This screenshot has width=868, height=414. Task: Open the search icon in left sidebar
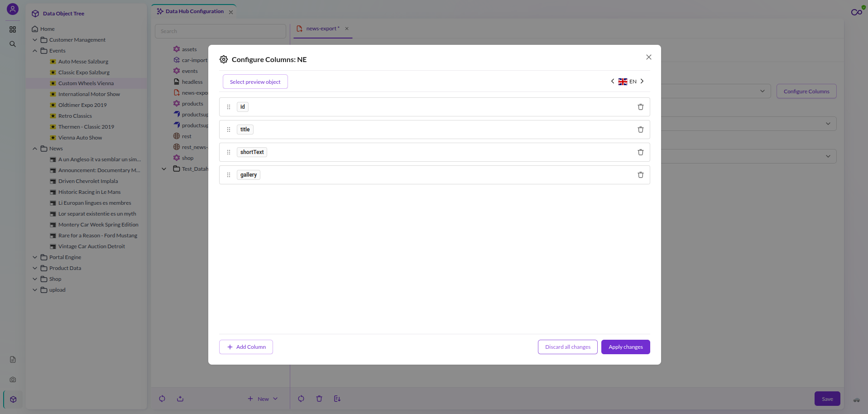pos(13,44)
